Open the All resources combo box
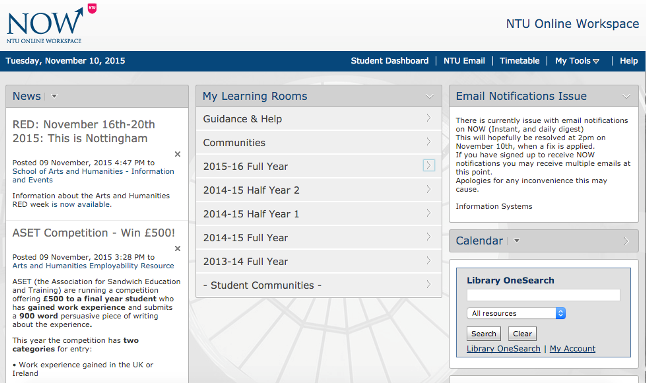 [516, 313]
